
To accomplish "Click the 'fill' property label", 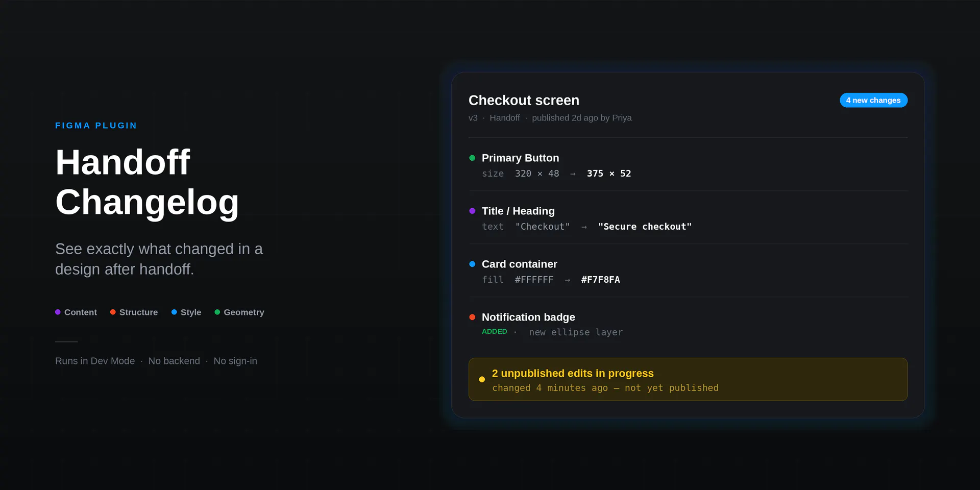I will 493,280.
